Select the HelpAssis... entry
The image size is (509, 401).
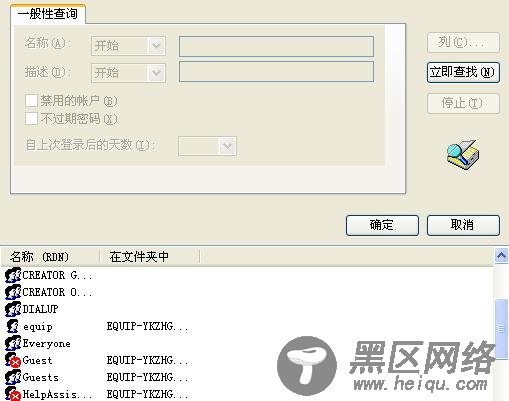coord(57,395)
